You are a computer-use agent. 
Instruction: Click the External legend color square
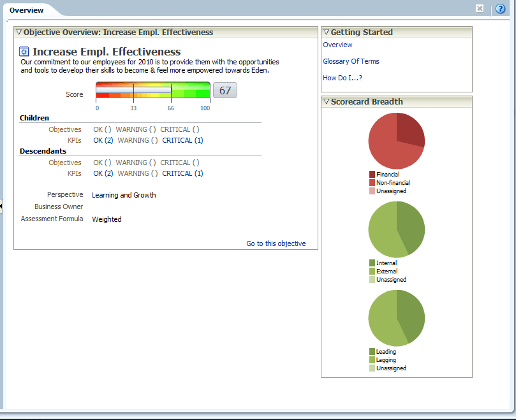tap(372, 272)
